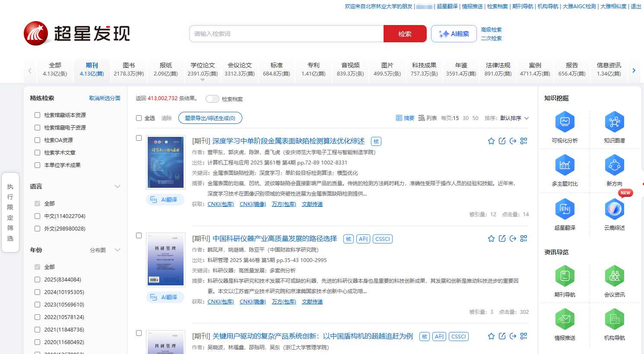Image resolution: width=644 pixels, height=354 pixels.
Task: Open 默认排序 sort dropdown
Action: point(514,118)
